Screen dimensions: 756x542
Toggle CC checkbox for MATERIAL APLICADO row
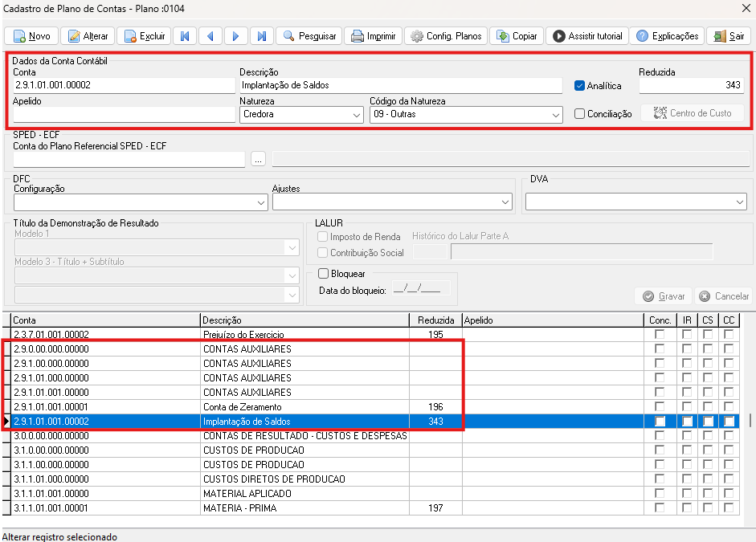pyautogui.click(x=729, y=493)
